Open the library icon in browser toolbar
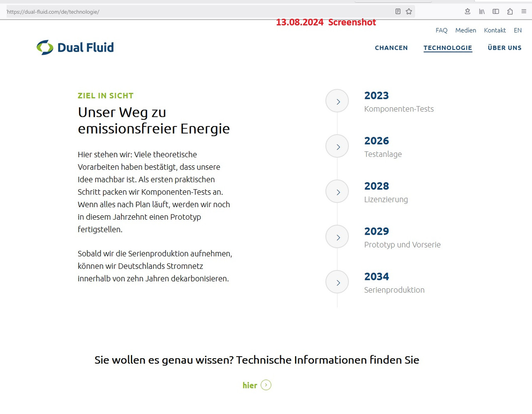The height and width of the screenshot is (414, 532). (482, 12)
